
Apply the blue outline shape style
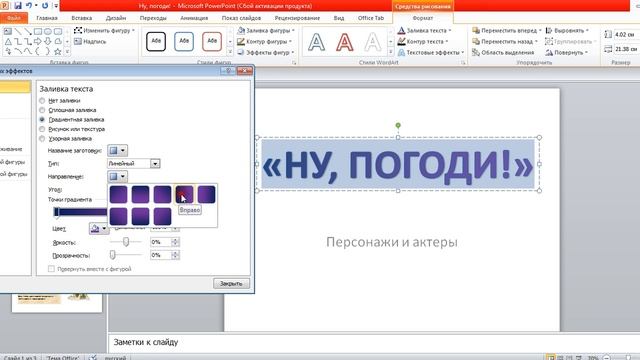point(184,41)
